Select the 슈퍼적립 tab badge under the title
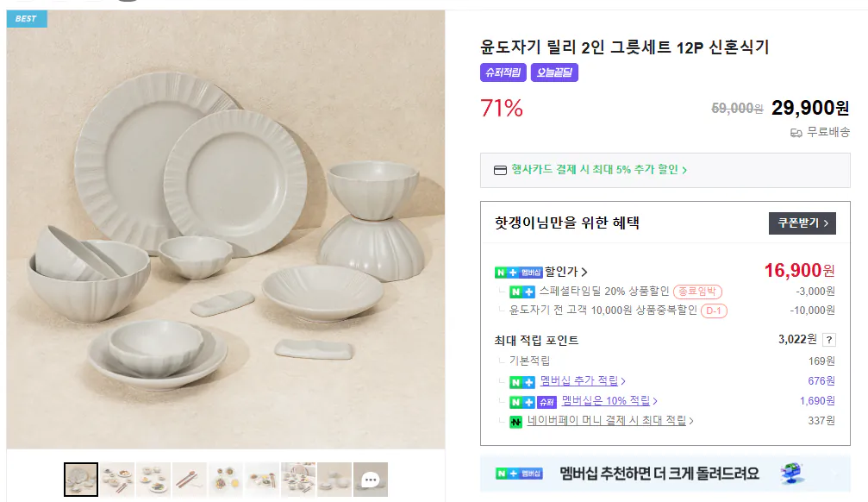Viewport: 868px width, 502px height. pyautogui.click(x=504, y=72)
